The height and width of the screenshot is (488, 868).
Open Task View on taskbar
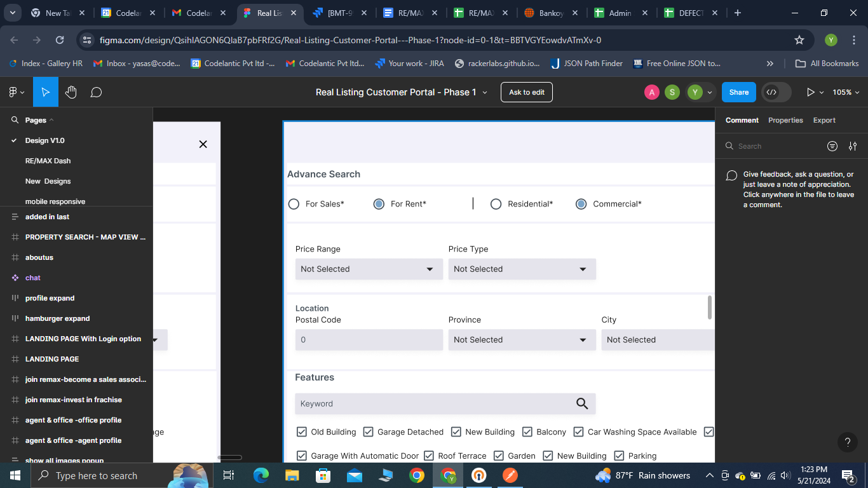[x=229, y=475]
